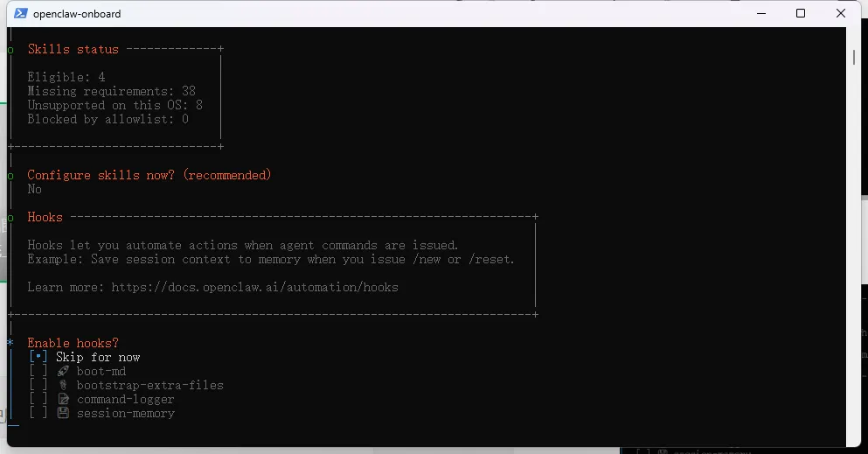Screen dimensions: 868x454
Task: Click the paperclip icon beside bootstrap-extra-files
Action: 63,385
